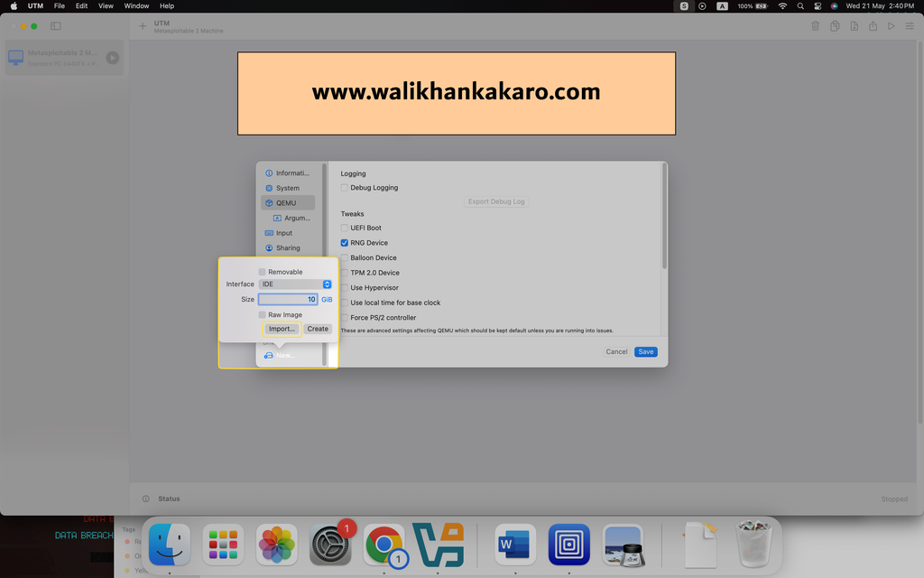Open the Apple menu
This screenshot has width=924, height=578.
pos(14,6)
